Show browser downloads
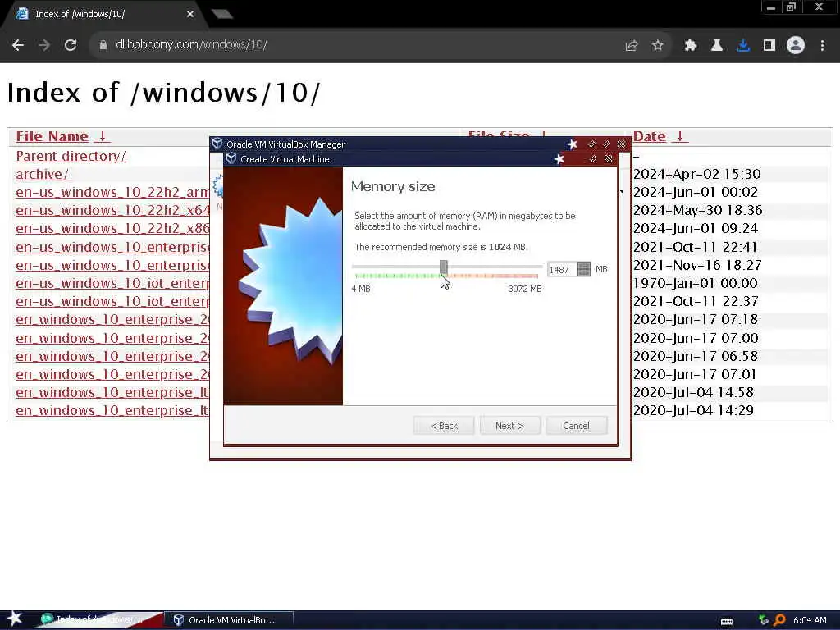Image resolution: width=840 pixels, height=630 pixels. coord(743,46)
